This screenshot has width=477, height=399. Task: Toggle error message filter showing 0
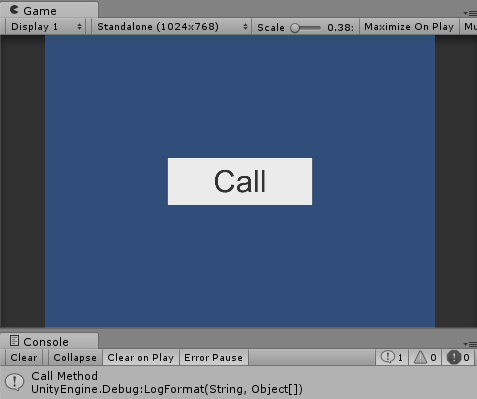pyautogui.click(x=458, y=358)
